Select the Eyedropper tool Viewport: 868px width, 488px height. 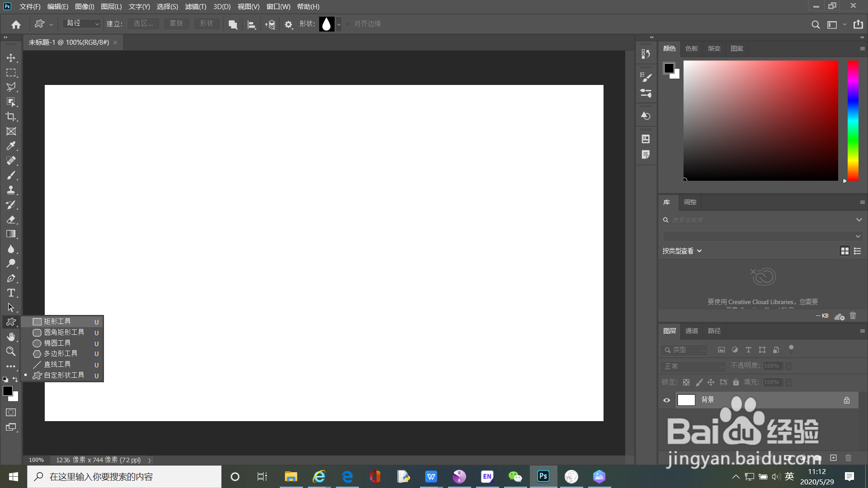(11, 146)
